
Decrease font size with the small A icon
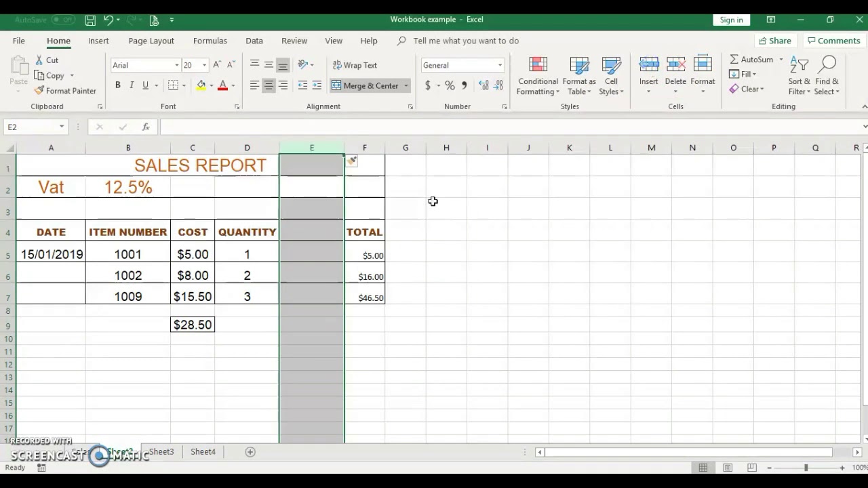(232, 65)
